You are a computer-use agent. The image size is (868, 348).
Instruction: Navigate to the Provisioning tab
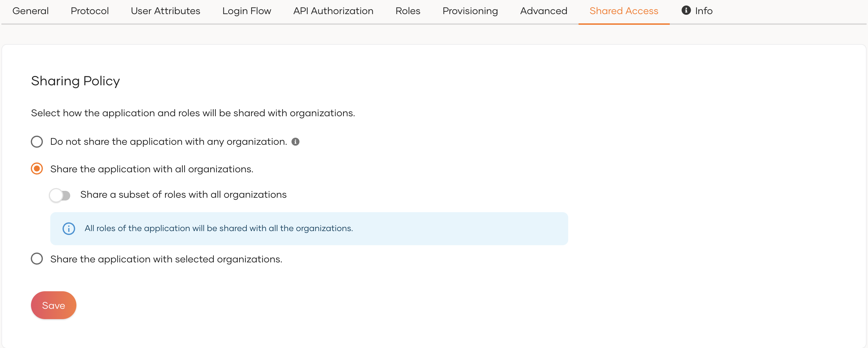pos(470,11)
